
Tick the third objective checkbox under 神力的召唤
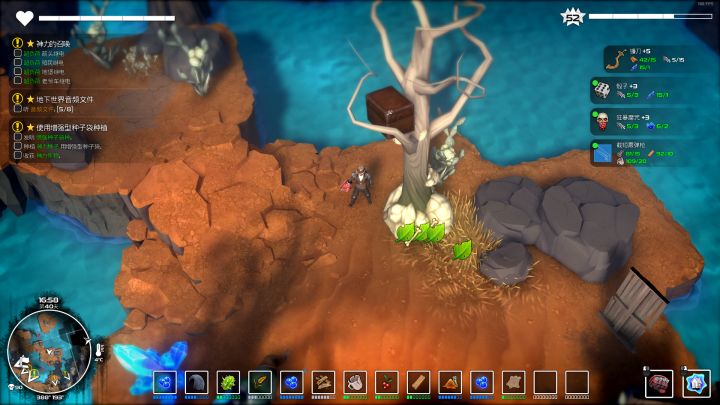tap(17, 72)
